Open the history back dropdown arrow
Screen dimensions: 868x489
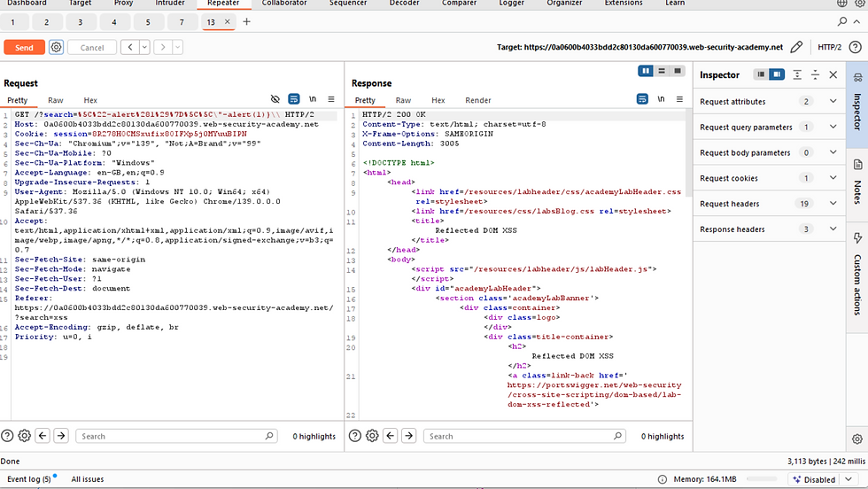(x=144, y=48)
